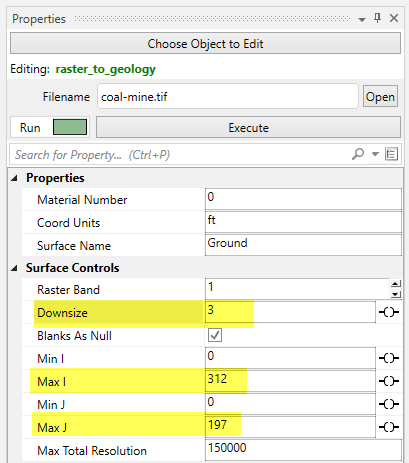Collapse the Surface Controls section
The height and width of the screenshot is (463, 409).
(x=14, y=268)
